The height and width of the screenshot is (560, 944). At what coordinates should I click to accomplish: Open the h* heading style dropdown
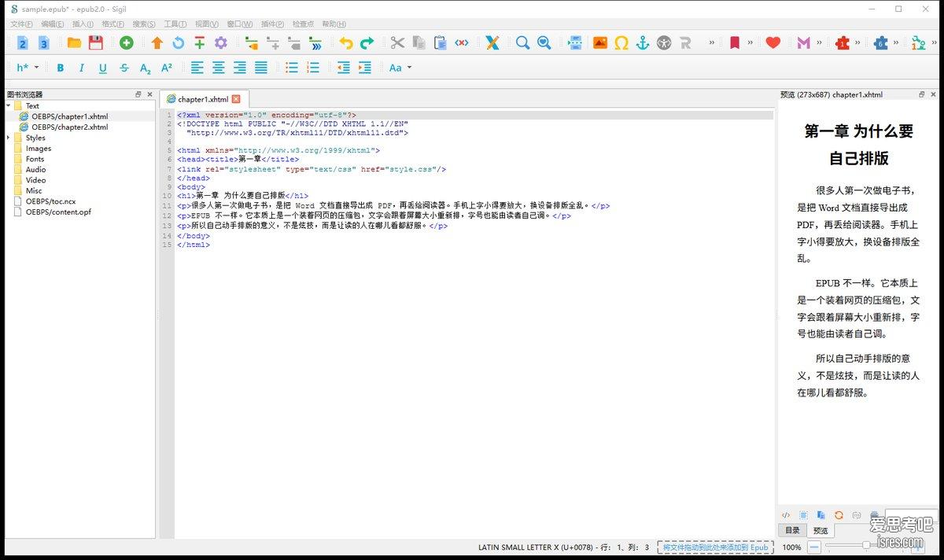pos(28,68)
